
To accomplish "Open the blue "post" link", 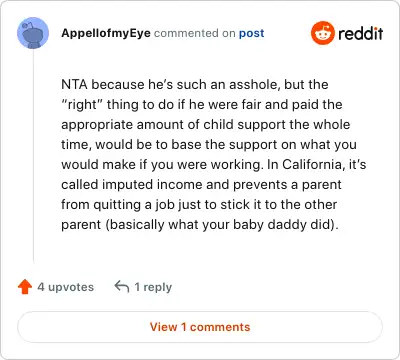I will [251, 33].
